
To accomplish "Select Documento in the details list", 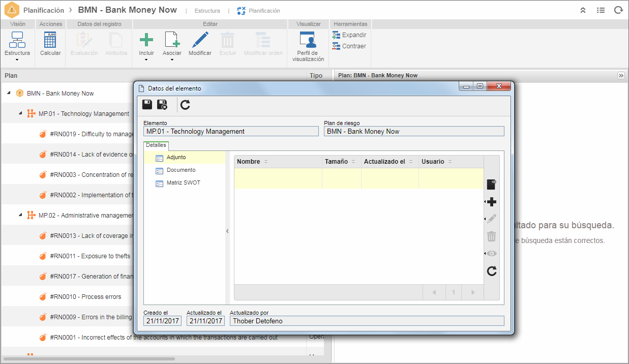I will tap(185, 170).
